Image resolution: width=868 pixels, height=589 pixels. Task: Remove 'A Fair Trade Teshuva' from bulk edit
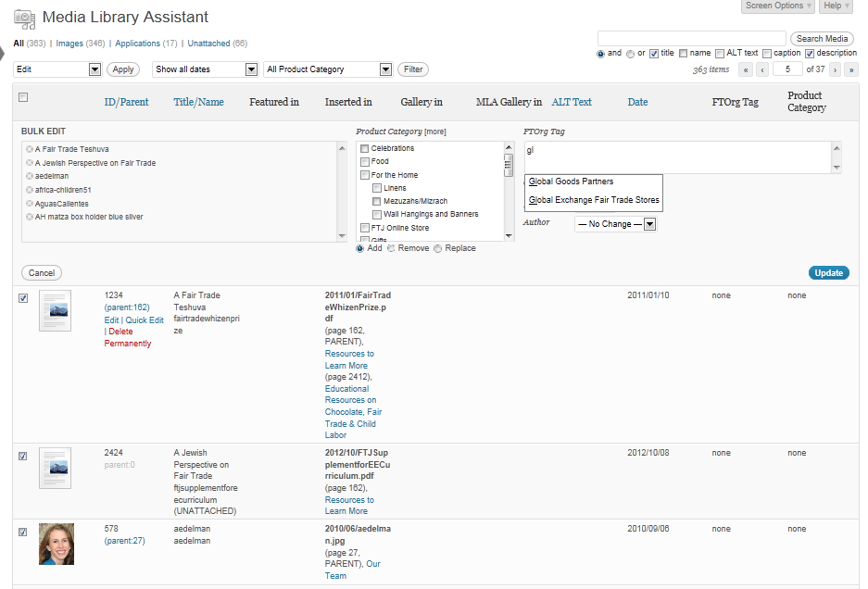pyautogui.click(x=30, y=149)
